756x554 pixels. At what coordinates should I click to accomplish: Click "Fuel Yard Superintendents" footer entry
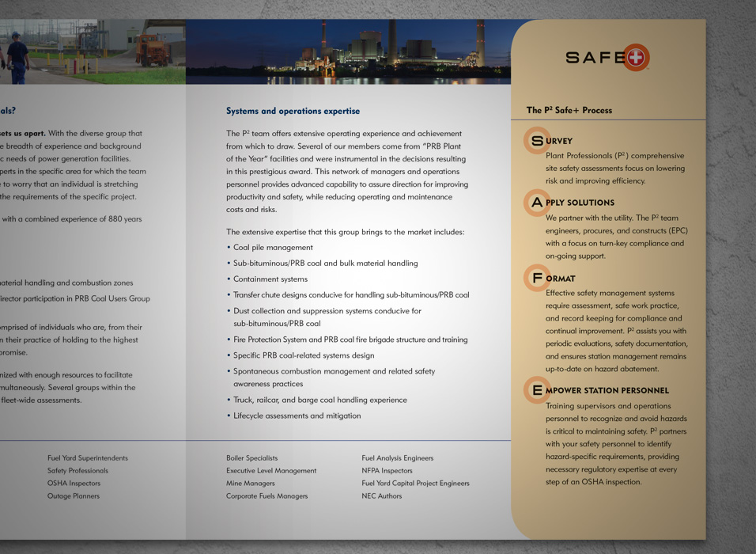[x=88, y=458]
